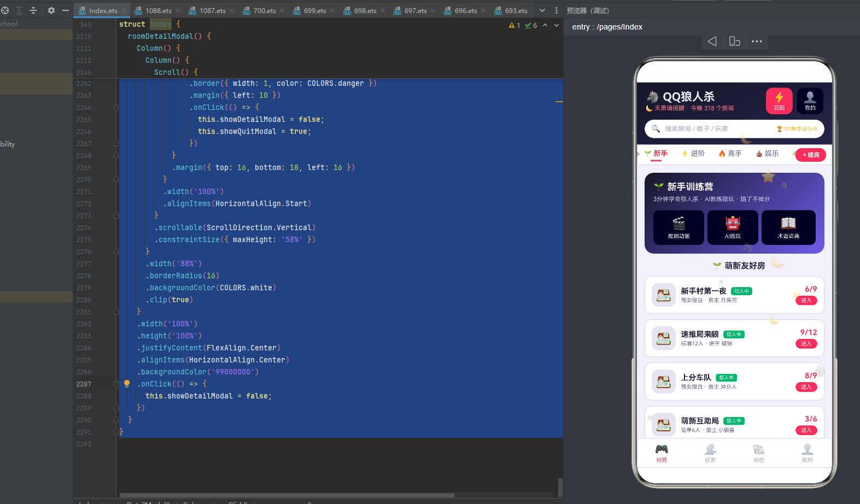Image resolution: width=860 pixels, height=504 pixels.
Task: Open the AI陪玩 robot tile
Action: (733, 227)
